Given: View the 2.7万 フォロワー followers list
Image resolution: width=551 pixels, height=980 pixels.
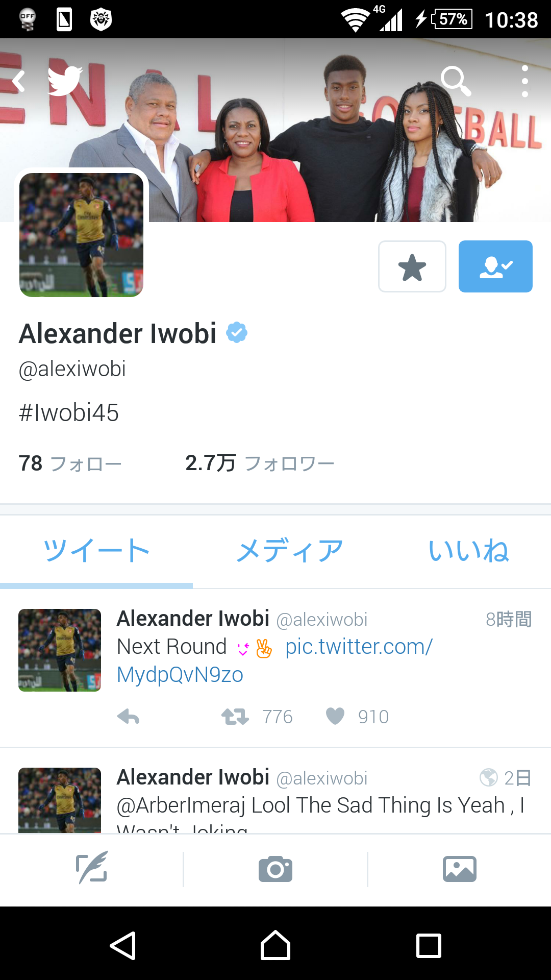Looking at the screenshot, I should click(x=260, y=463).
